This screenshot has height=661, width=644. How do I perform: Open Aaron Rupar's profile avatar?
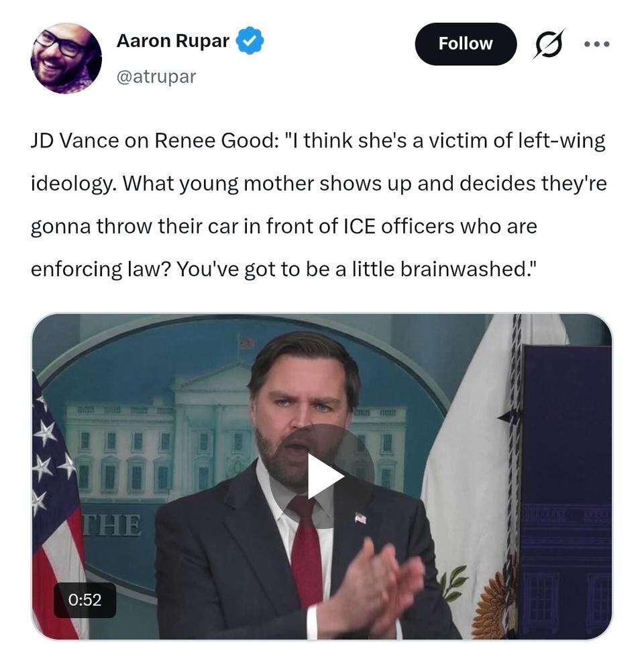(x=66, y=58)
